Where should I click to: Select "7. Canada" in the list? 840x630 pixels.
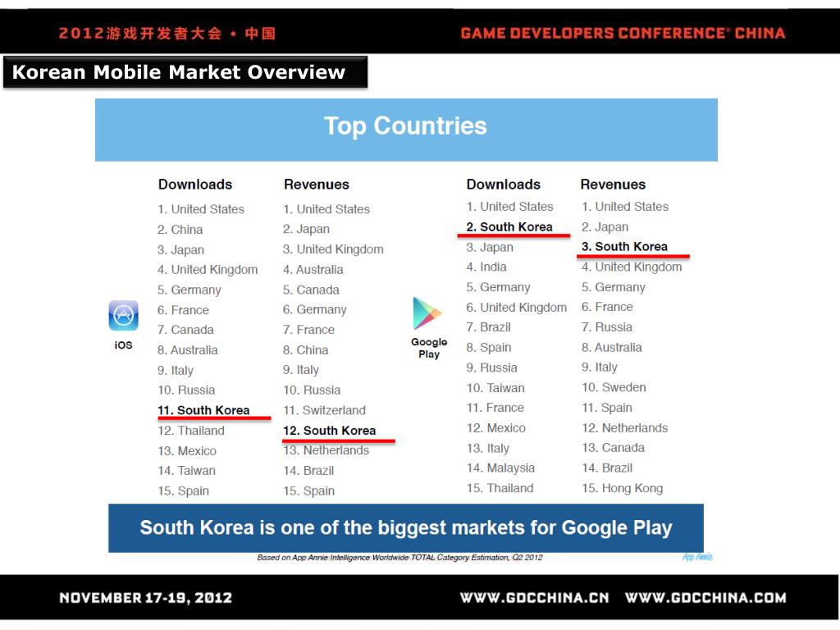click(185, 330)
